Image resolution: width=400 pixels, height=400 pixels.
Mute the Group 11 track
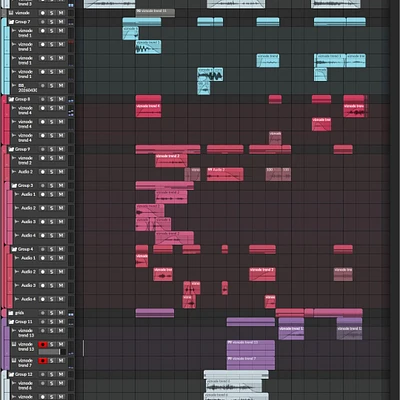61,322
